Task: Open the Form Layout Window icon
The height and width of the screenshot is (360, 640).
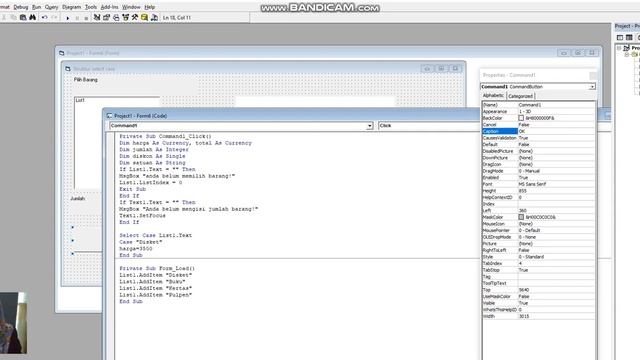Action: 116,18
